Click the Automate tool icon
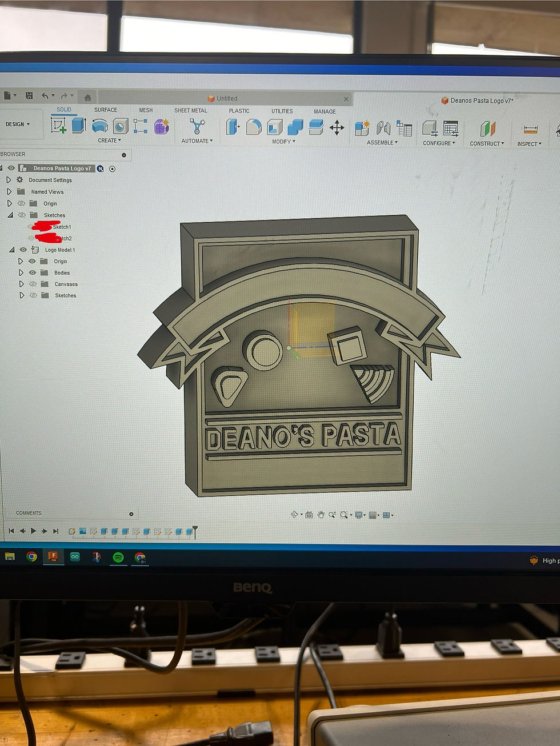 click(197, 126)
